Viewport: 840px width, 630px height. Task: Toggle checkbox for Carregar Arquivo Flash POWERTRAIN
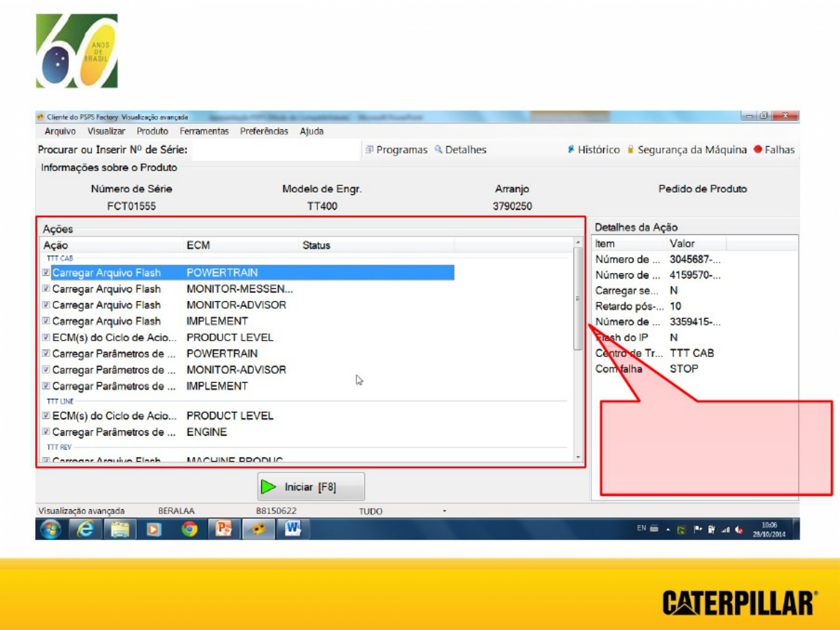pos(46,272)
